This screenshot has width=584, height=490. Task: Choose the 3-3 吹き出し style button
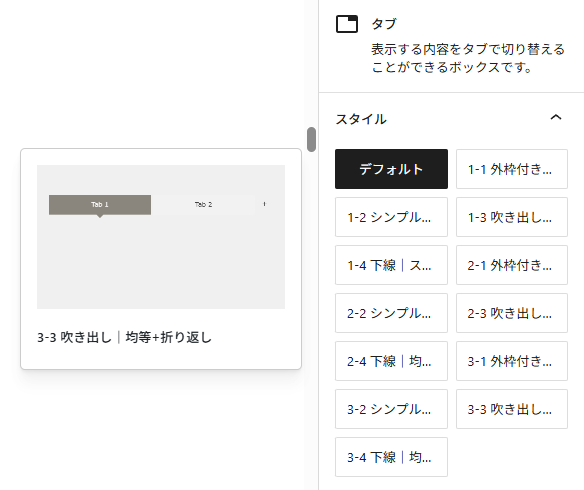(512, 409)
